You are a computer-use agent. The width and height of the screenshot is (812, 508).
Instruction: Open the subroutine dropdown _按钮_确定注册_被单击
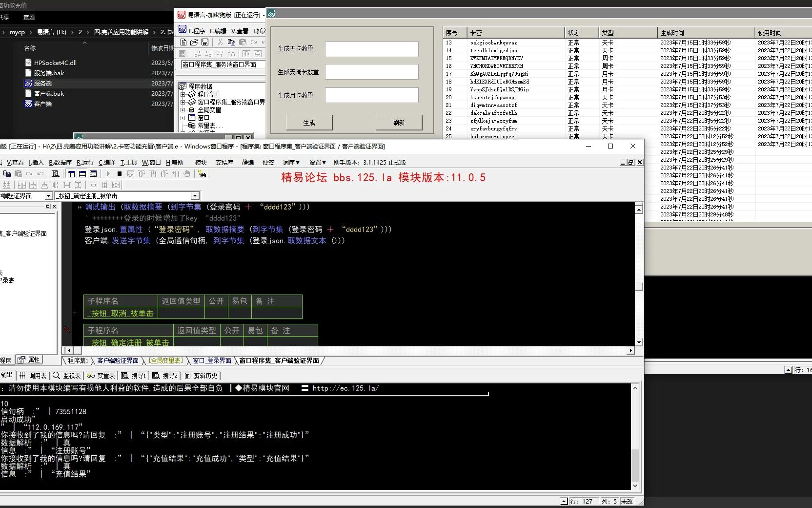tap(195, 196)
